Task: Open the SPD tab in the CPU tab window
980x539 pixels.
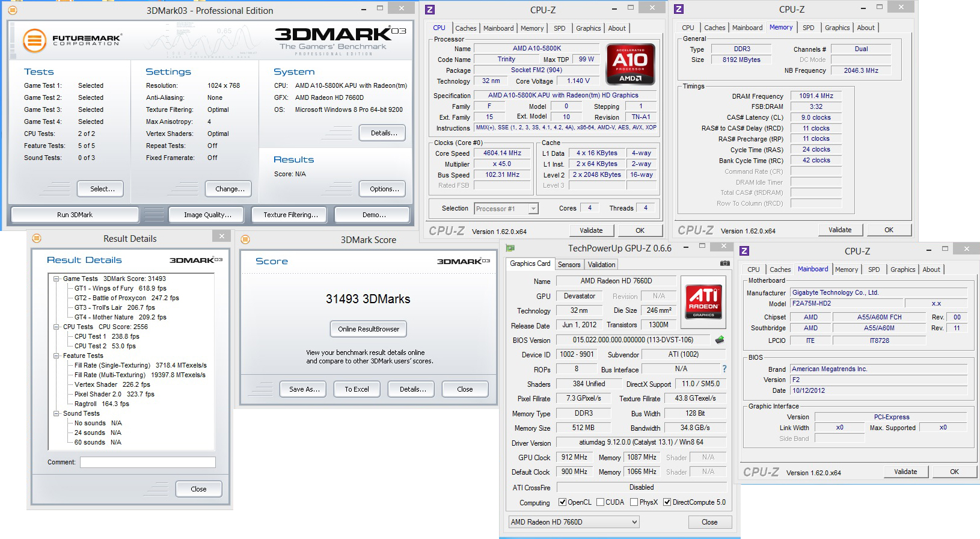Action: pos(559,28)
